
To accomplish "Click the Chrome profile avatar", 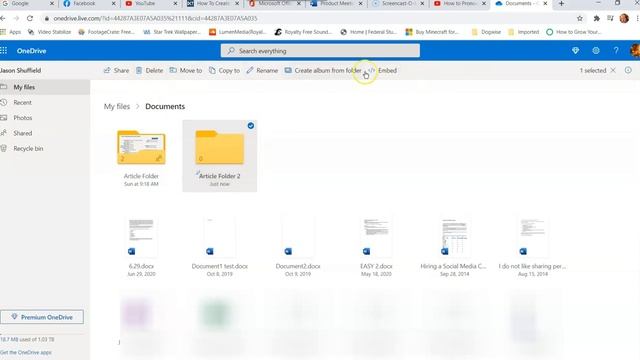I will tap(624, 18).
